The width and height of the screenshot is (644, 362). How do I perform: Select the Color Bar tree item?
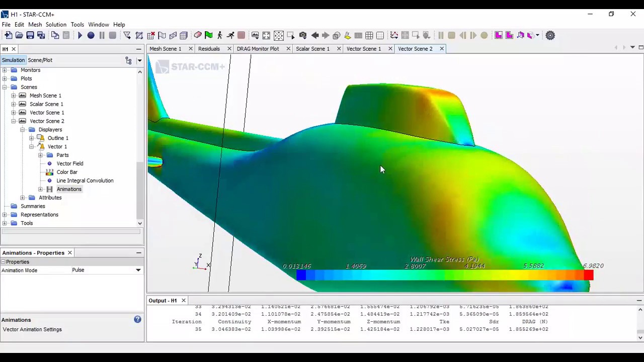coord(67,172)
